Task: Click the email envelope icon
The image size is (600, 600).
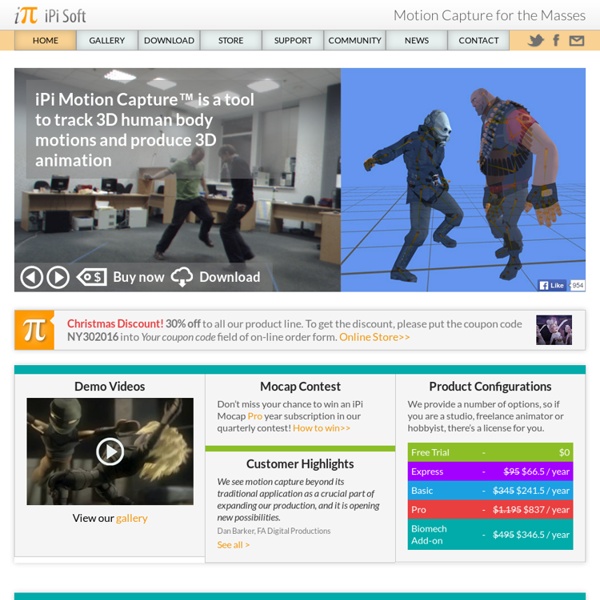Action: (x=576, y=41)
